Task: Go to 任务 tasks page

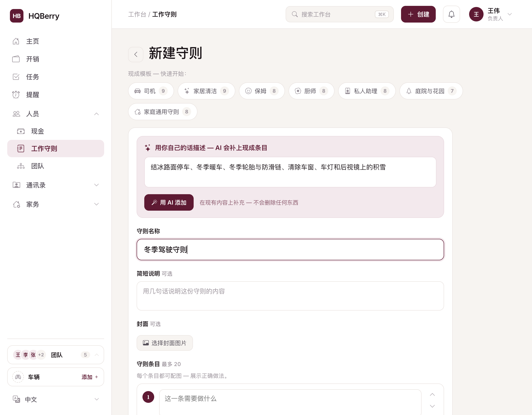Action: (x=55, y=77)
